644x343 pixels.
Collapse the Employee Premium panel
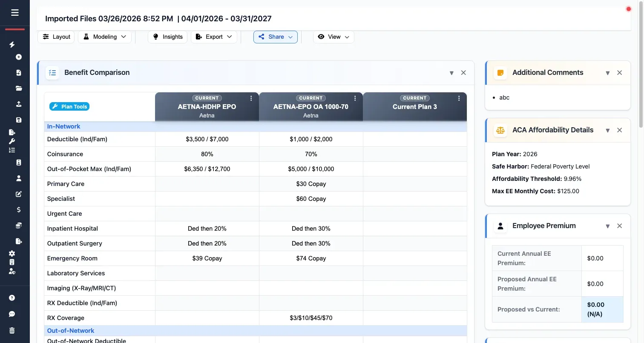click(608, 226)
